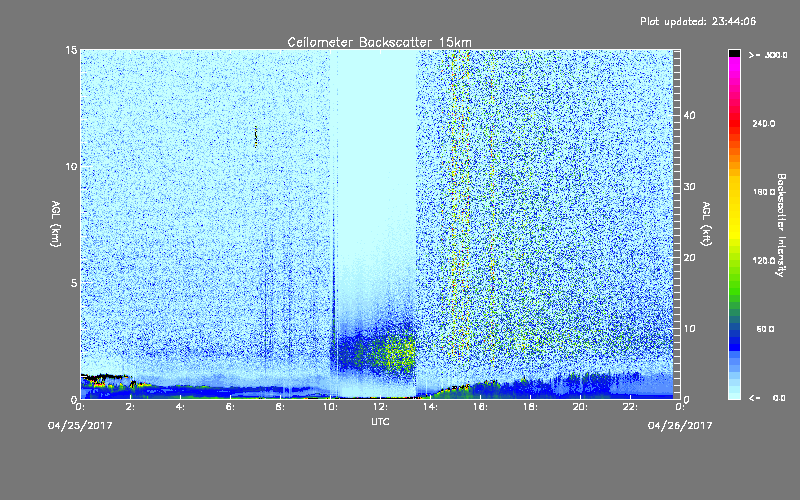This screenshot has height=500, width=800.
Task: Click the 30 kft tick on right axis
Action: point(689,186)
